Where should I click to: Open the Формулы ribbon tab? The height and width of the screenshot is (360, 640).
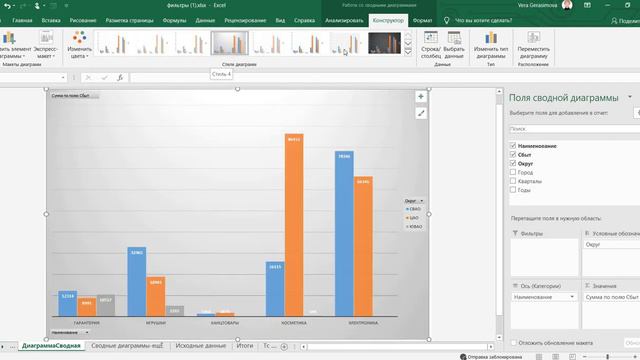pos(174,20)
